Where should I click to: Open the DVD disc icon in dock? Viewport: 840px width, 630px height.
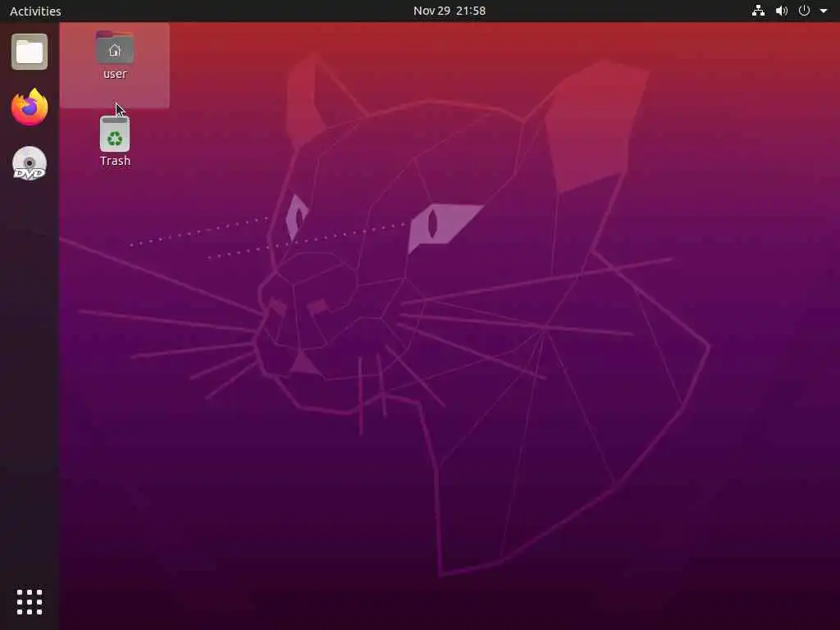(30, 163)
